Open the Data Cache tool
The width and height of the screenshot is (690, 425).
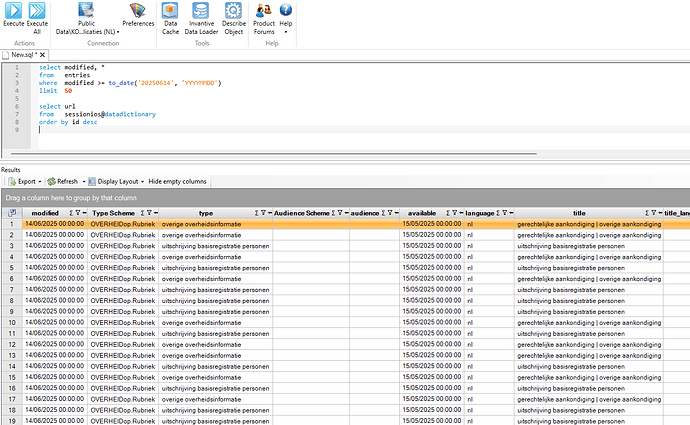(170, 18)
